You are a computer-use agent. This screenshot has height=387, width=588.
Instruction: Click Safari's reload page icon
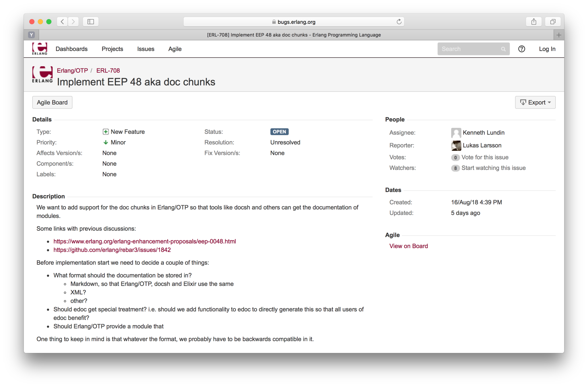399,22
